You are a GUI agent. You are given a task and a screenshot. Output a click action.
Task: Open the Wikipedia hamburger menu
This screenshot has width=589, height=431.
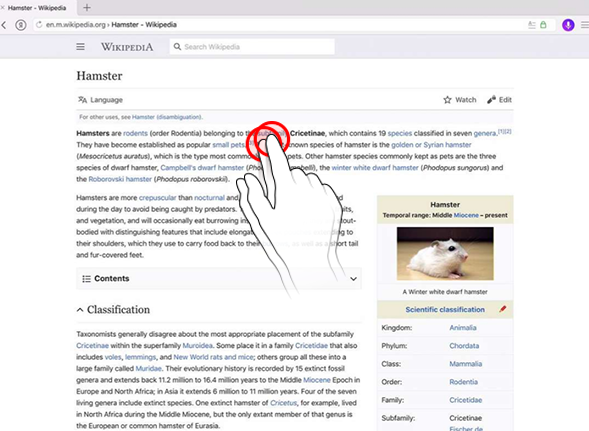(x=80, y=47)
